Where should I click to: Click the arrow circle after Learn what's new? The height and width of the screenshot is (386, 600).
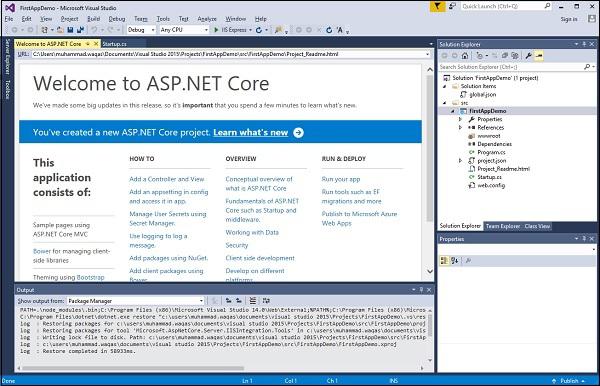coord(298,132)
